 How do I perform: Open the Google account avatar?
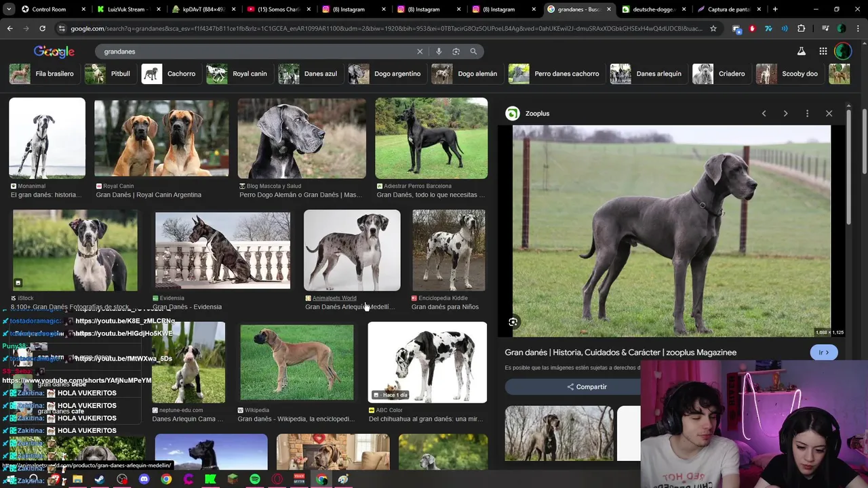tap(843, 52)
